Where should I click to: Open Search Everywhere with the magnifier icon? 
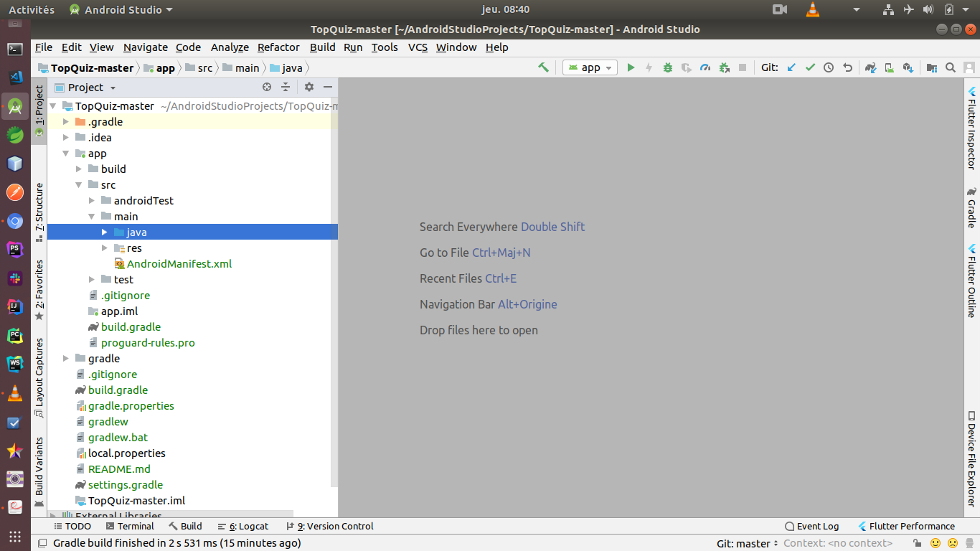tap(951, 67)
